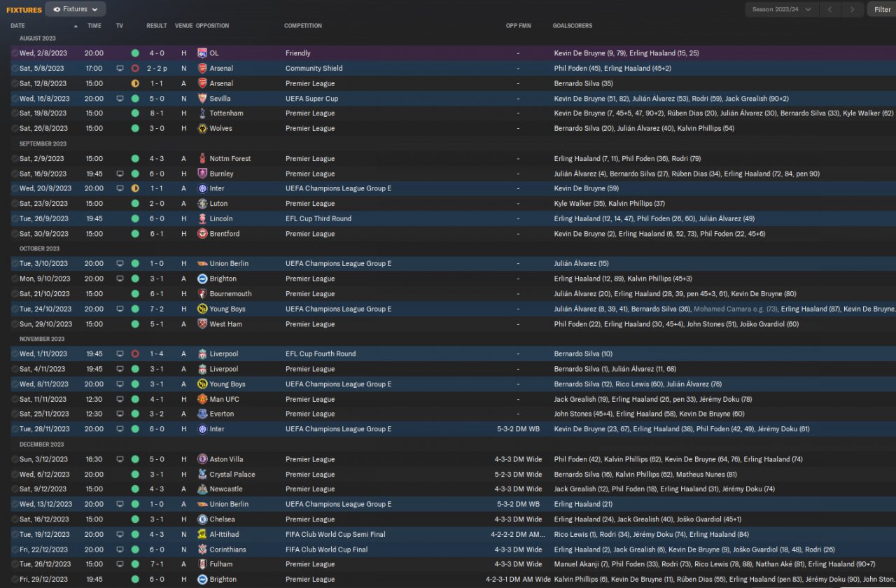The image size is (896, 588).
Task: Tick the checkmark for Sat, 2/9/2023
Action: (x=15, y=159)
